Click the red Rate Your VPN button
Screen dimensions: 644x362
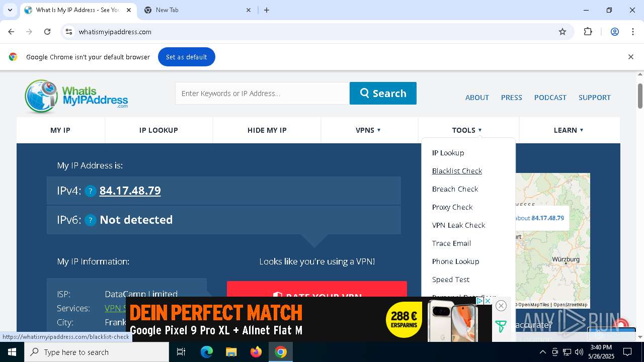[317, 290]
